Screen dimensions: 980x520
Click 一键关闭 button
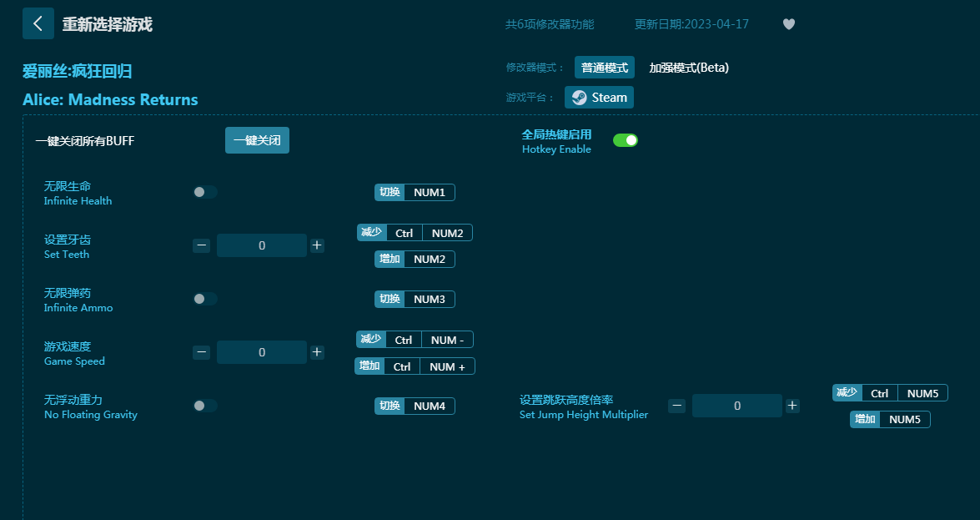257,141
